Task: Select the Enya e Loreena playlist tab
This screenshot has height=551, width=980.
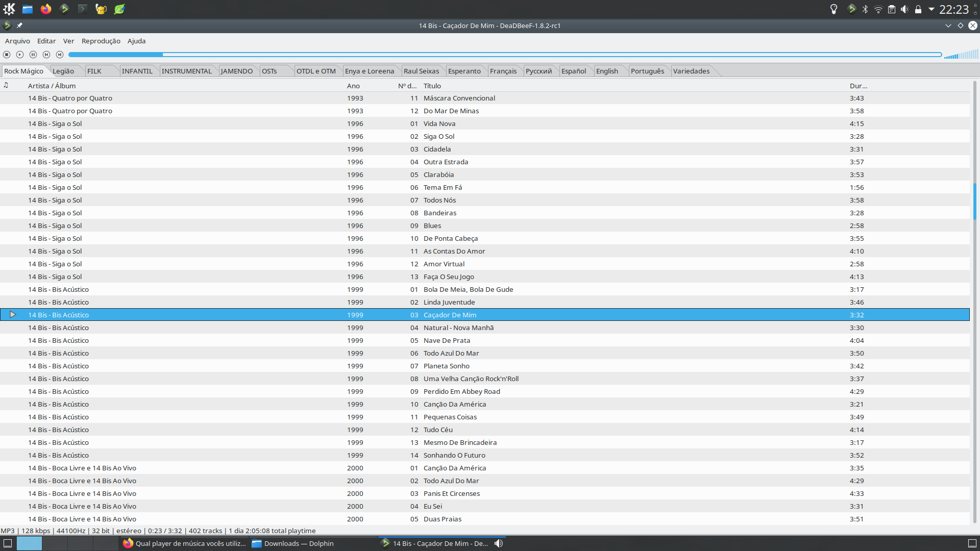Action: [369, 71]
